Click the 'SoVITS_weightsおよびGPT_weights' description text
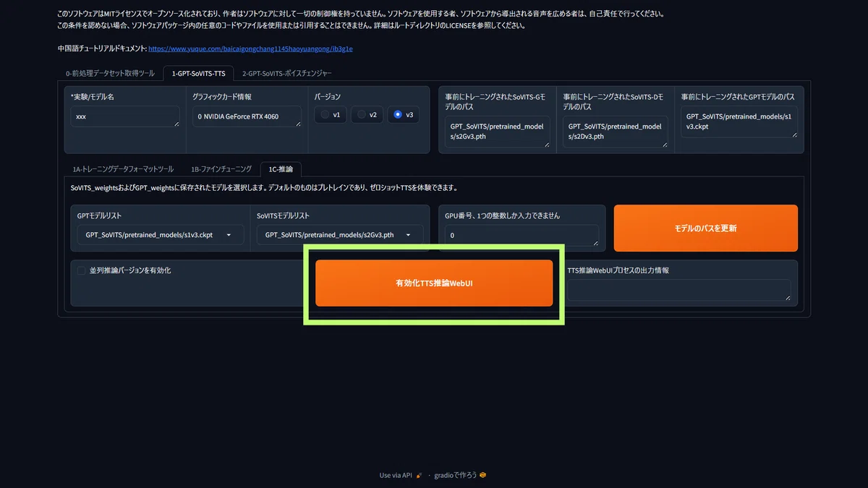 point(264,187)
